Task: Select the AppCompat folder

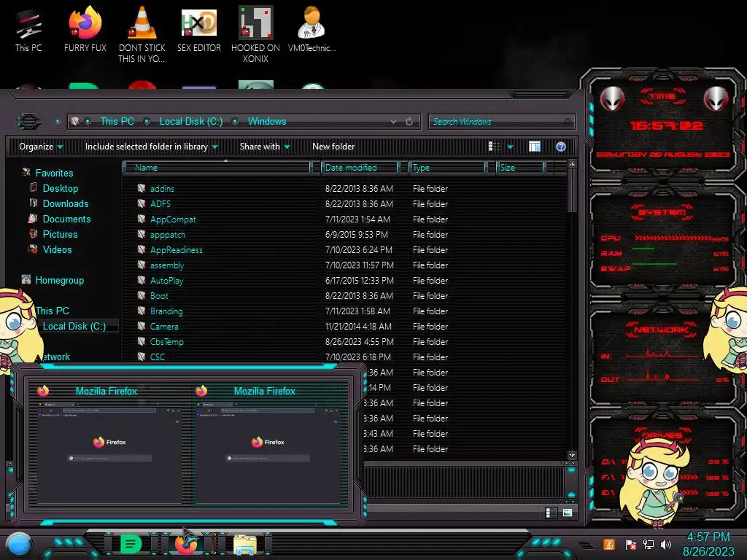Action: click(172, 219)
